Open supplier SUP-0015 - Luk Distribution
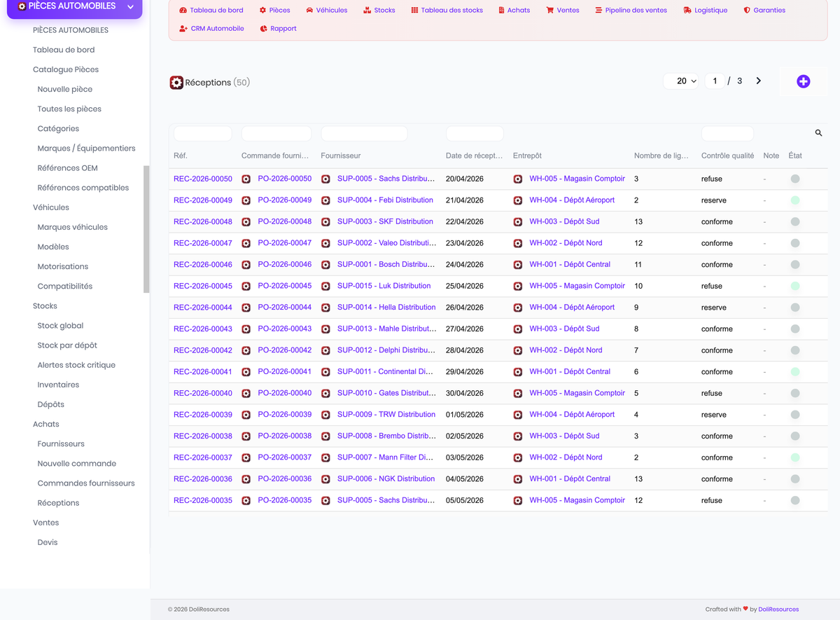The width and height of the screenshot is (840, 620). pos(384,286)
